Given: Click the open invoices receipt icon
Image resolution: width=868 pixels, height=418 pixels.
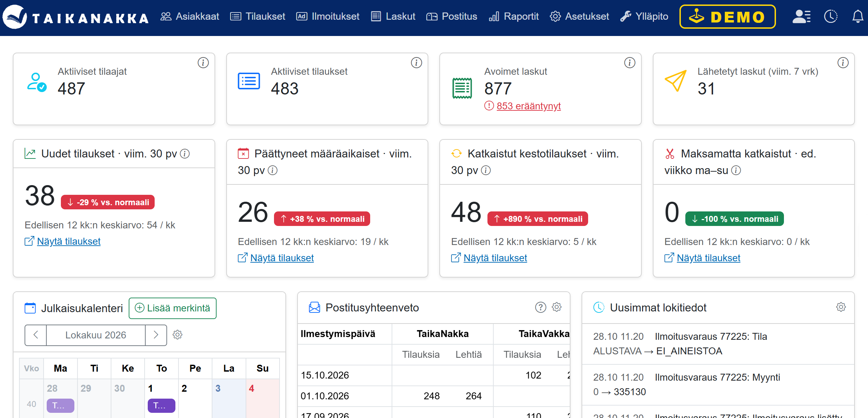Looking at the screenshot, I should tap(462, 88).
